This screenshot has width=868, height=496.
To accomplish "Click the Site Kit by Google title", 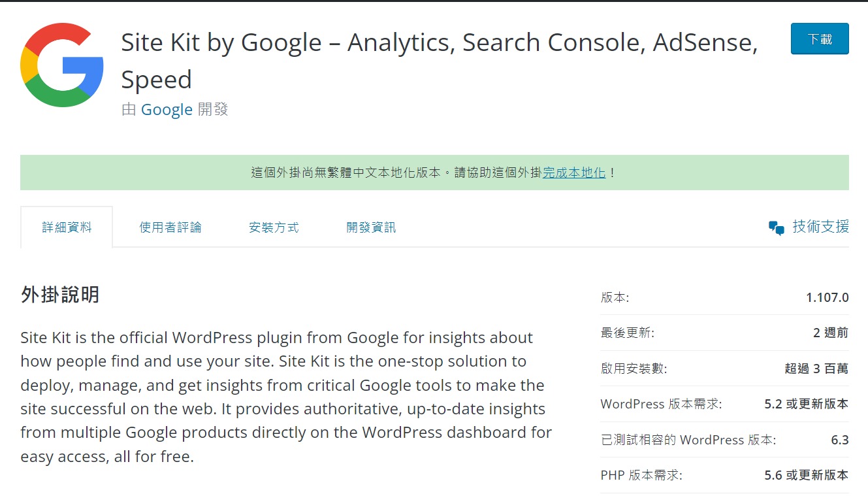I will (x=439, y=61).
